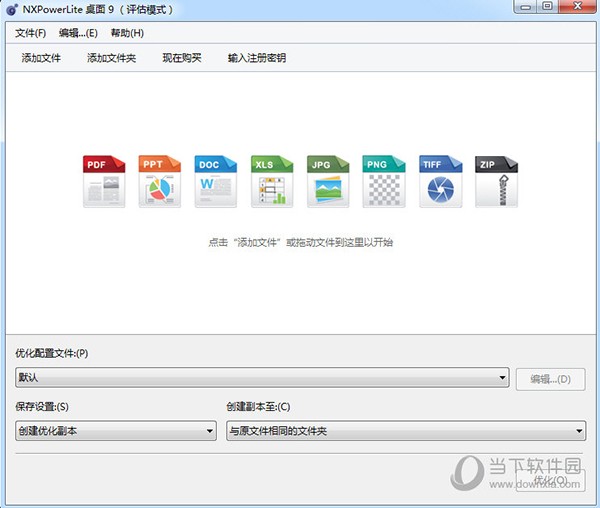Image resolution: width=600 pixels, height=508 pixels.
Task: Click 输入注册密钥 toolbar button
Action: point(257,58)
